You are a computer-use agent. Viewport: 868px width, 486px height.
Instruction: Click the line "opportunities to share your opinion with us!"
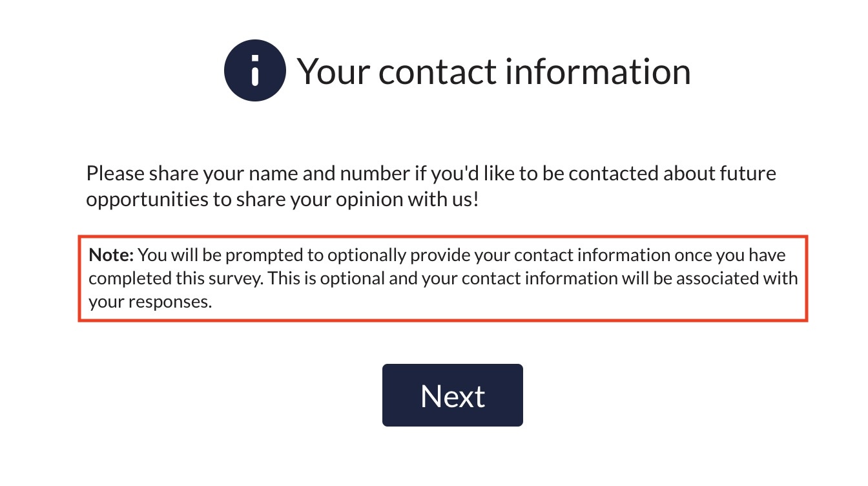point(282,200)
